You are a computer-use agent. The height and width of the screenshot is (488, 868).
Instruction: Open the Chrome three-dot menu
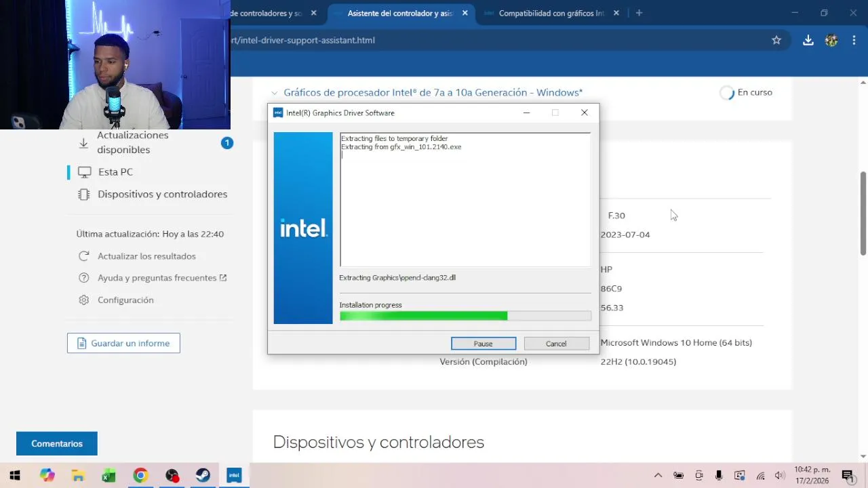854,40
